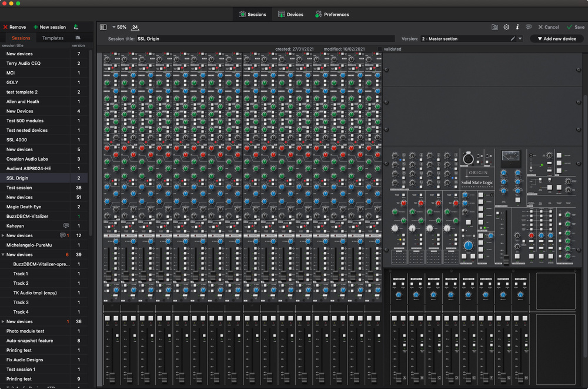Click the green import session icon
The width and height of the screenshot is (588, 389).
tap(76, 27)
